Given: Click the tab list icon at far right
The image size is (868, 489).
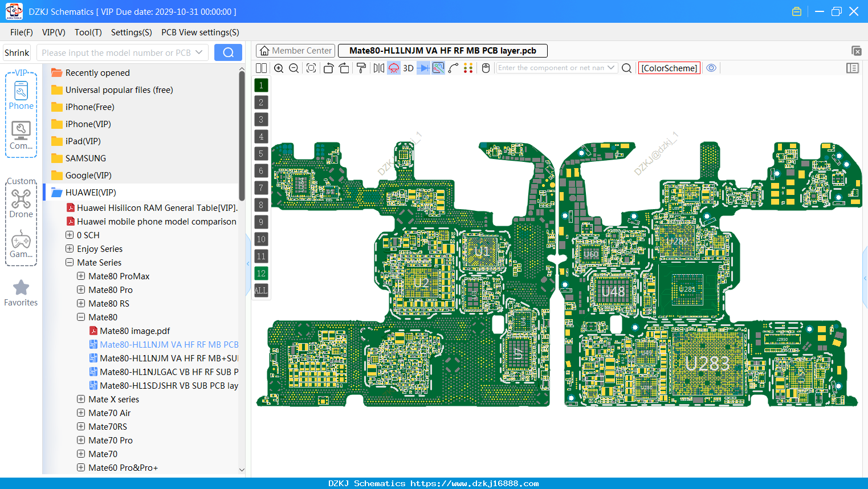Looking at the screenshot, I should [856, 51].
